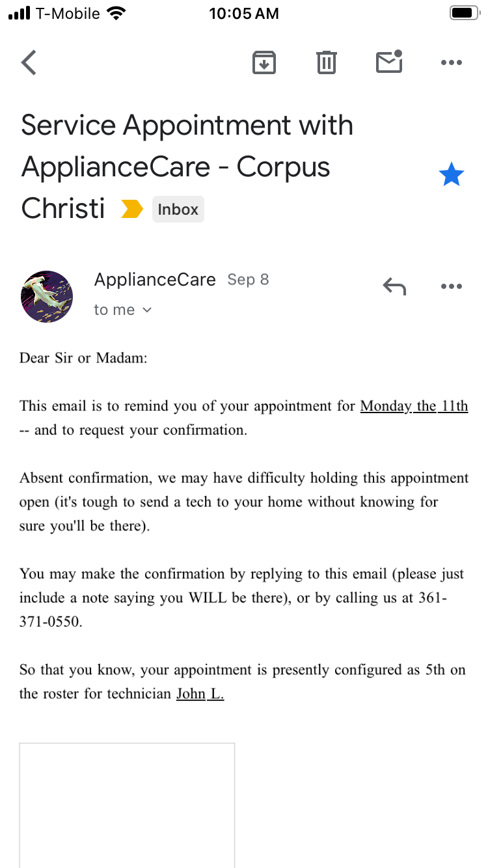
Task: Tap the sender name ApplianceCare
Action: 155,280
